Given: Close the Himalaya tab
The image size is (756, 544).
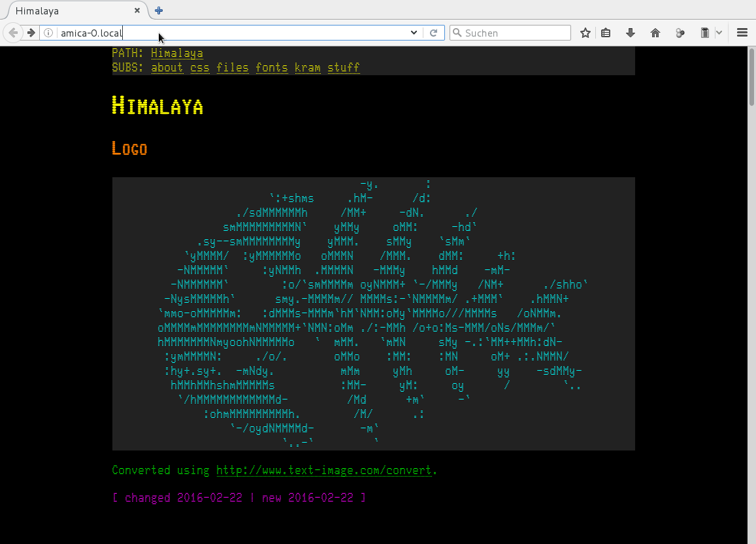Looking at the screenshot, I should tap(137, 10).
